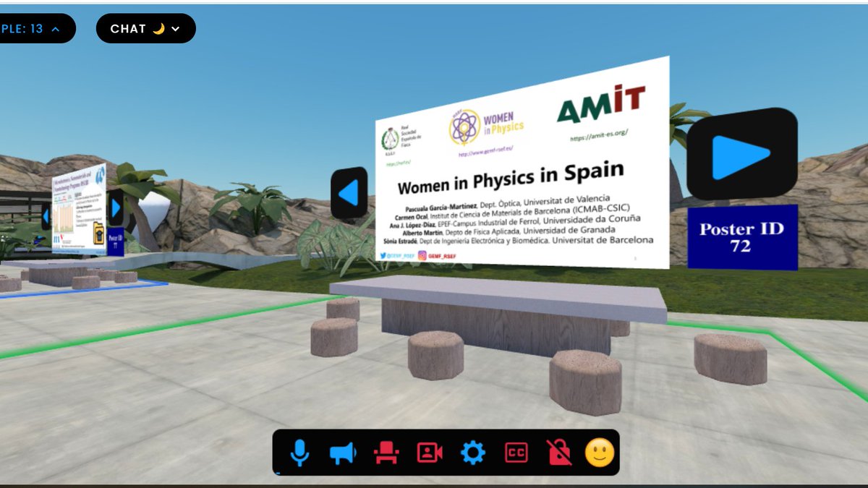868x488 pixels.
Task: Toggle the webcam video icon
Action: pyautogui.click(x=430, y=453)
